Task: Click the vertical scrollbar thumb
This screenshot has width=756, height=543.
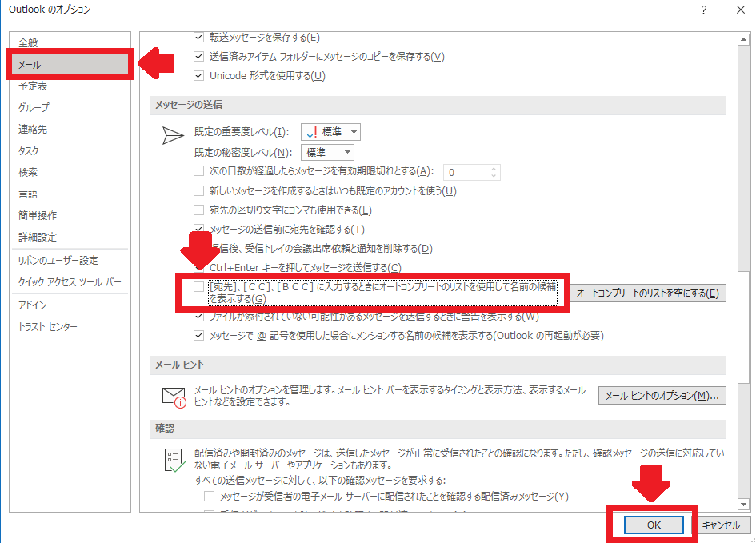Action: (743, 328)
